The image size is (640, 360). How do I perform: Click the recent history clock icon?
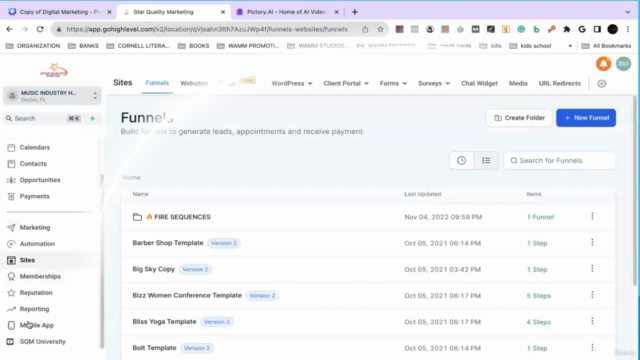[x=462, y=160]
